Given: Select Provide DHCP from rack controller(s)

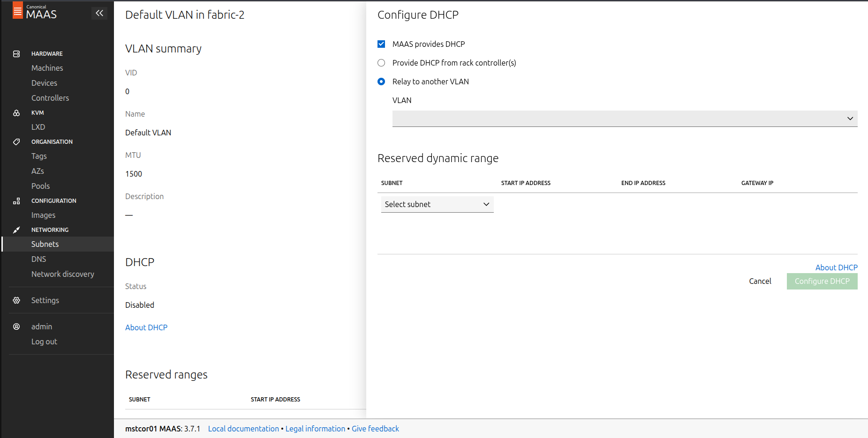Looking at the screenshot, I should pos(381,63).
